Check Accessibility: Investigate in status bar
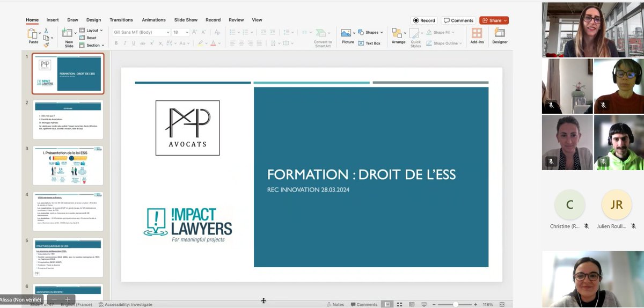 coord(125,304)
